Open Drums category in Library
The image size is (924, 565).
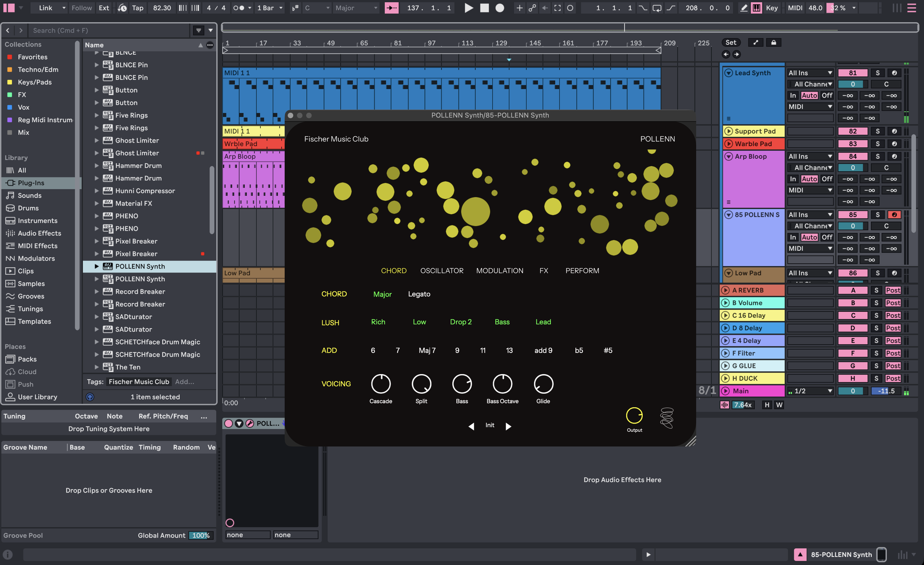coord(28,208)
